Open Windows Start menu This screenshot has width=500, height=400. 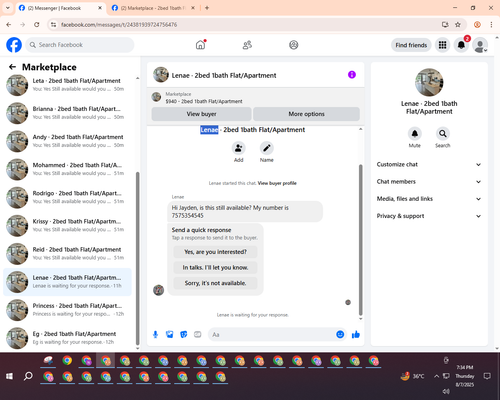[9, 376]
